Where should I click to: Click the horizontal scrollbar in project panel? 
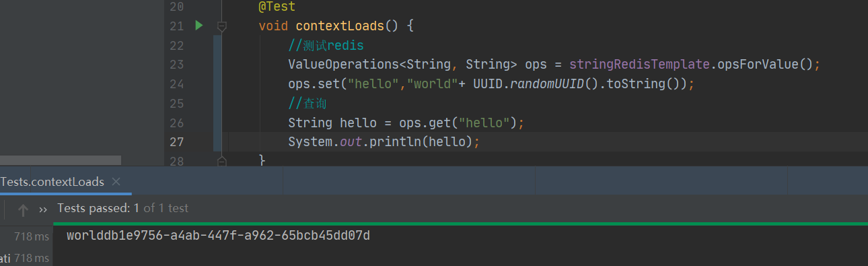[x=61, y=161]
